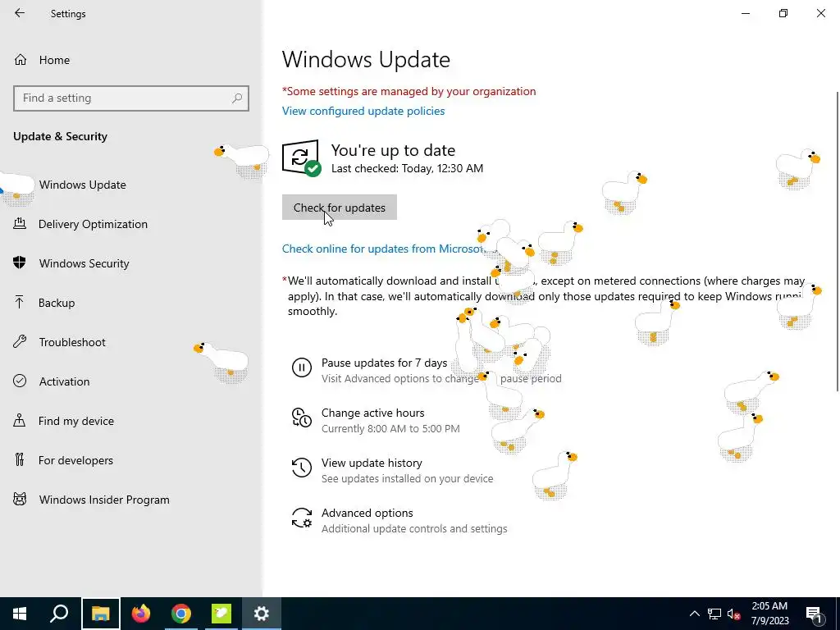
Task: Open Advanced options
Action: 367,514
